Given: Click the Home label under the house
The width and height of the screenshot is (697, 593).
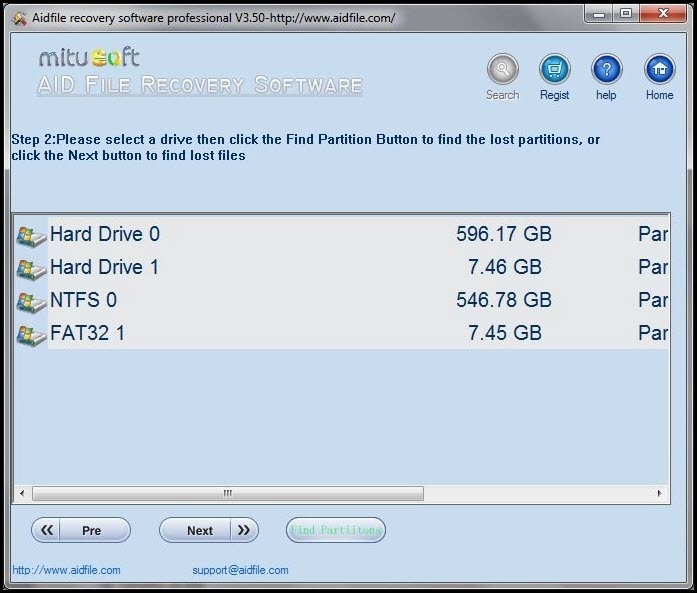Looking at the screenshot, I should [660, 95].
